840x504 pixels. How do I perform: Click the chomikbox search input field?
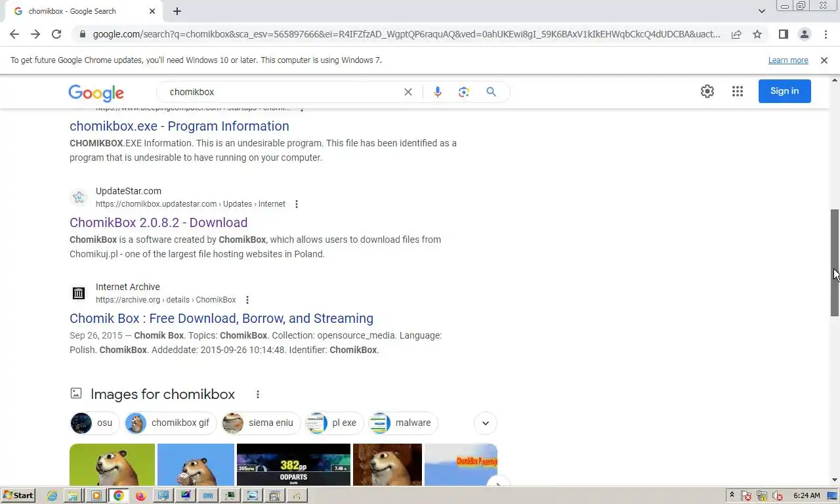tap(282, 92)
